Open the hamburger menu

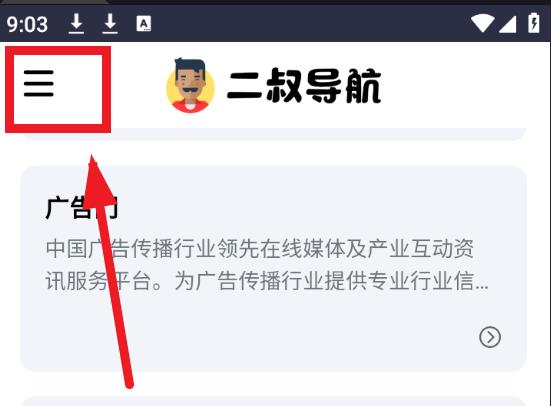[39, 84]
